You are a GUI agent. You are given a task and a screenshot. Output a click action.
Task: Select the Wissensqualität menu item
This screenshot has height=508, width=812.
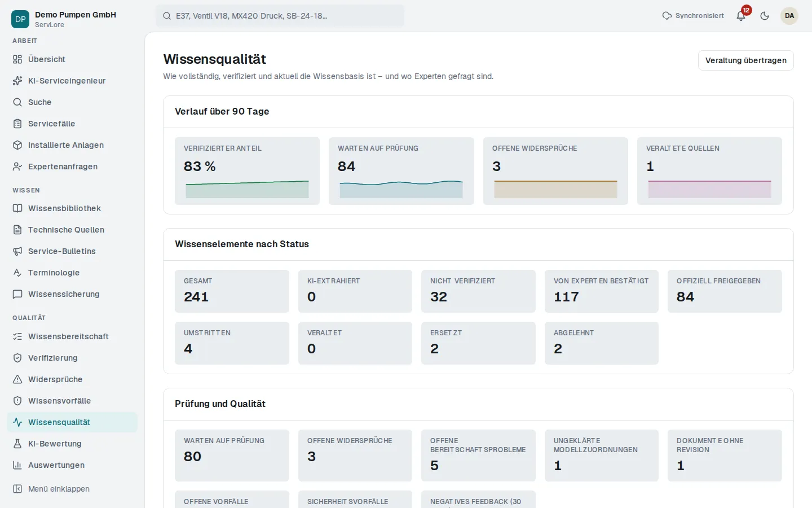coord(72,422)
